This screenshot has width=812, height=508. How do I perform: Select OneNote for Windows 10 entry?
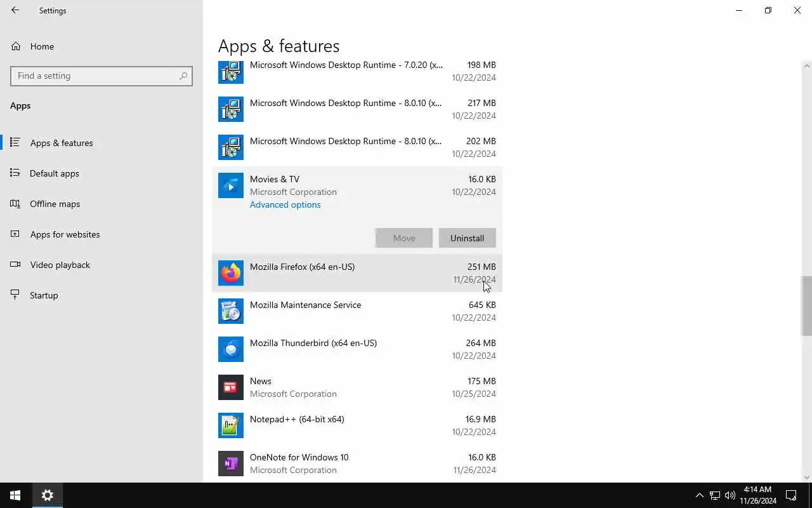357,464
